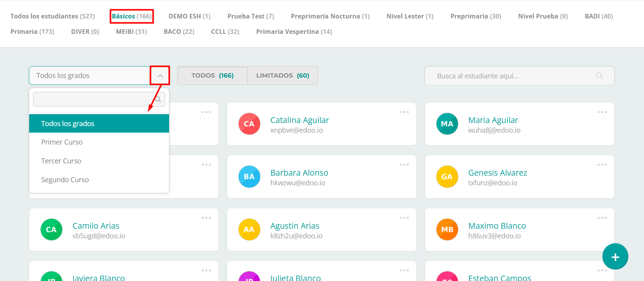Focus the Busca al estudiante aquí search field
Screen dimensions: 644x281
click(x=520, y=76)
